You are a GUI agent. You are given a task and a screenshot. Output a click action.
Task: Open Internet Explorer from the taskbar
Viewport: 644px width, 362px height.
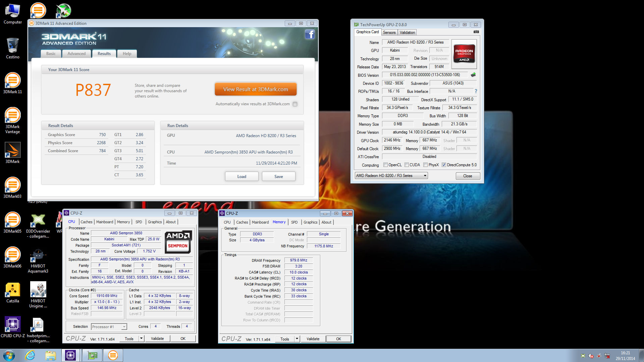tap(30, 355)
